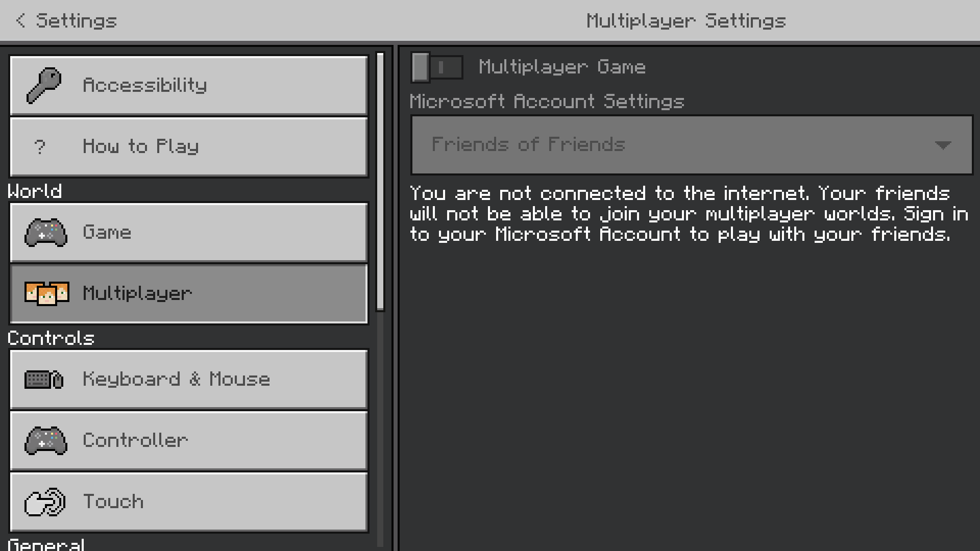Click the Multiplayer faces icon
Image resolution: width=980 pixels, height=551 pixels.
coord(47,293)
